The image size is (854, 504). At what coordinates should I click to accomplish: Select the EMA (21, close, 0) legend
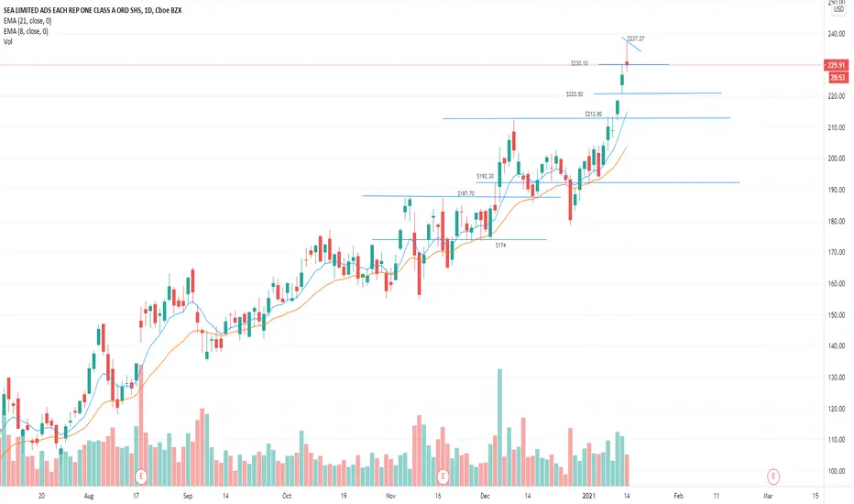coord(27,21)
